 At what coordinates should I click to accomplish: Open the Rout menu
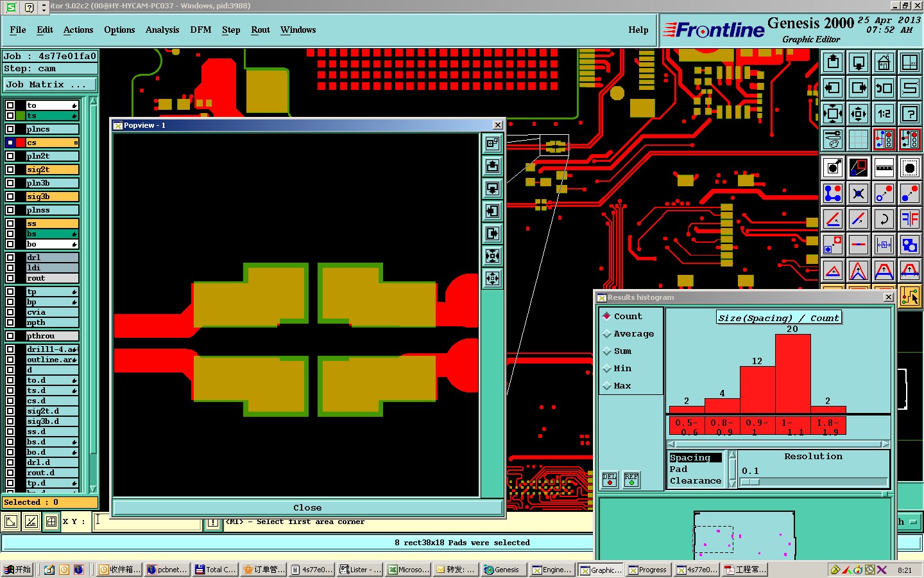coord(261,30)
